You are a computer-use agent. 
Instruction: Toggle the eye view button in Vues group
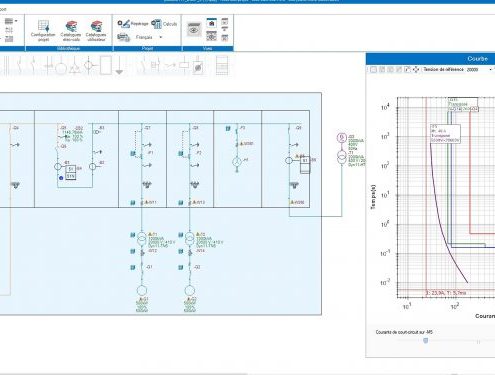pyautogui.click(x=194, y=29)
